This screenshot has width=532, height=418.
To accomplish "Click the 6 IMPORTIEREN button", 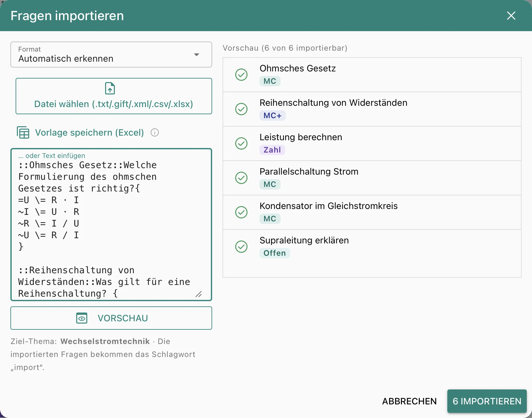I will point(487,401).
